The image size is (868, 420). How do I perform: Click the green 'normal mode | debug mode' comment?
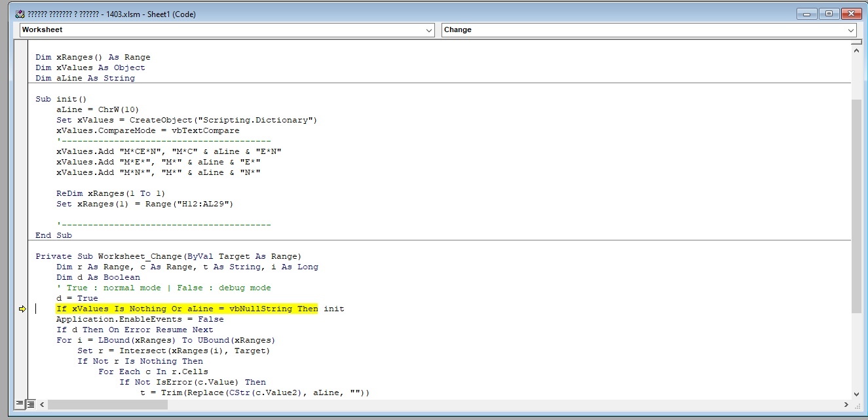[x=164, y=288]
